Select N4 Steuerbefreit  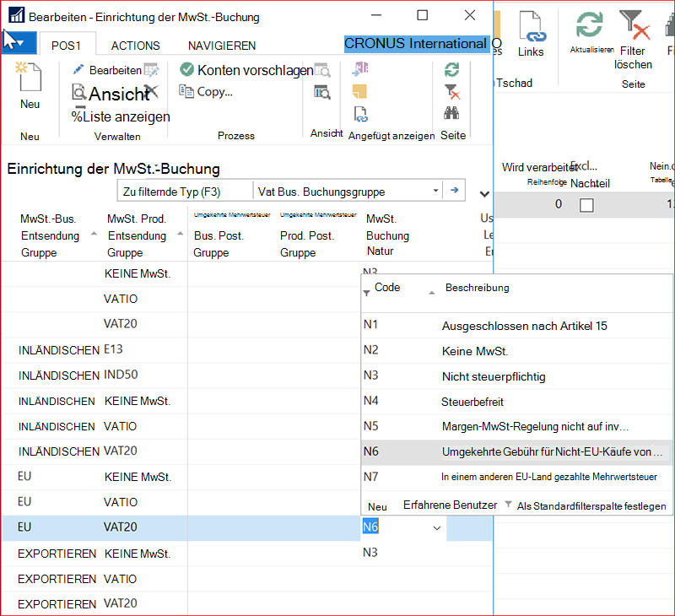[x=516, y=402]
